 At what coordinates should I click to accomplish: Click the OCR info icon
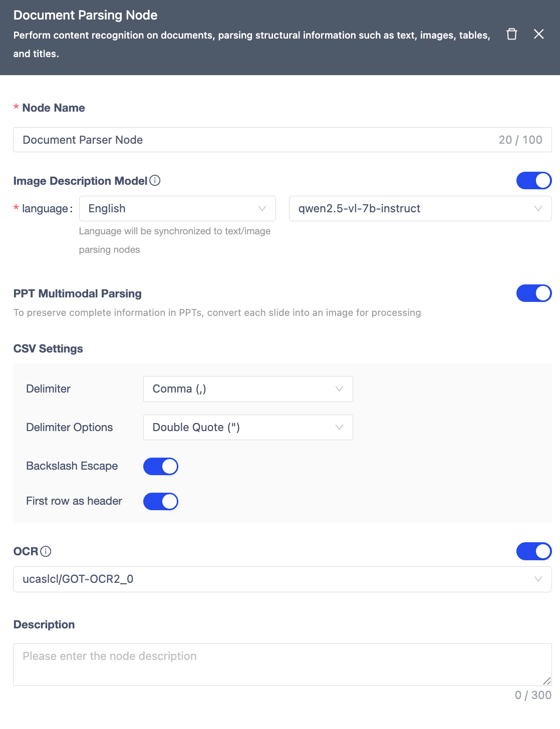click(x=46, y=551)
